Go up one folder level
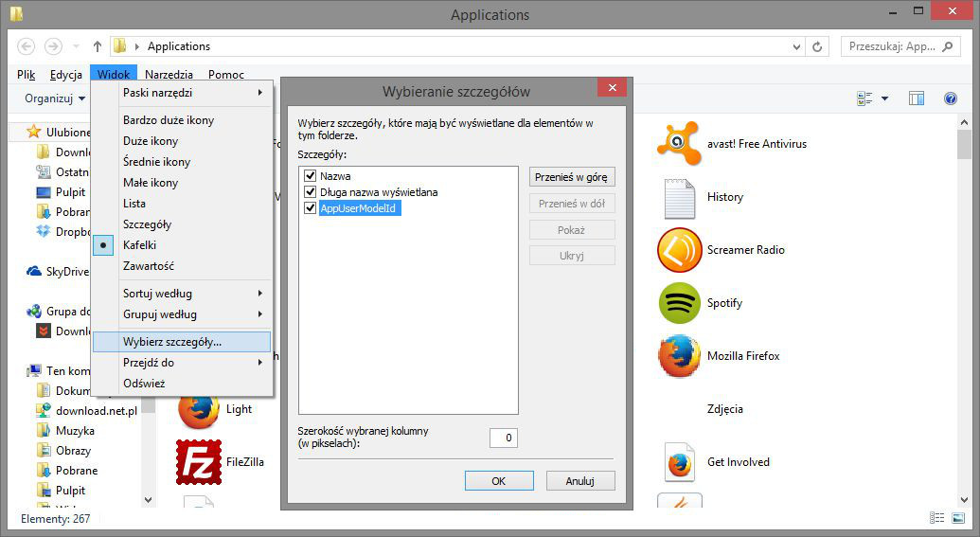980x537 pixels. pos(97,46)
